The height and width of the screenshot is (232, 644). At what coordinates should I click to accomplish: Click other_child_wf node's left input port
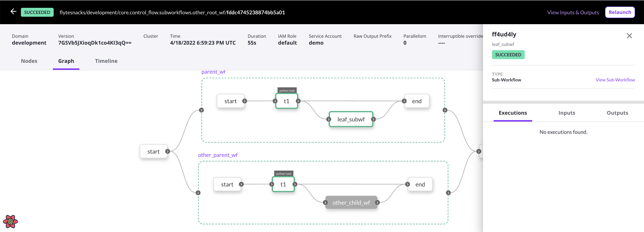(325, 203)
